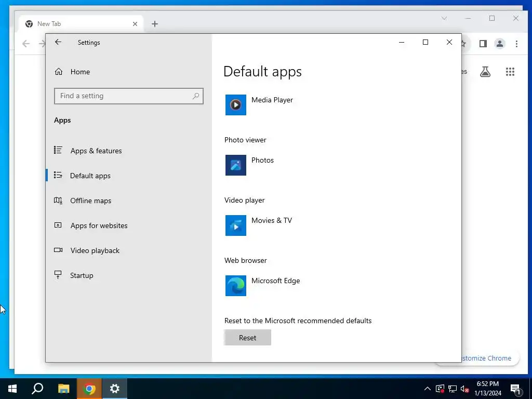The width and height of the screenshot is (532, 399).
Task: Open Windows Start menu
Action: pyautogui.click(x=12, y=389)
